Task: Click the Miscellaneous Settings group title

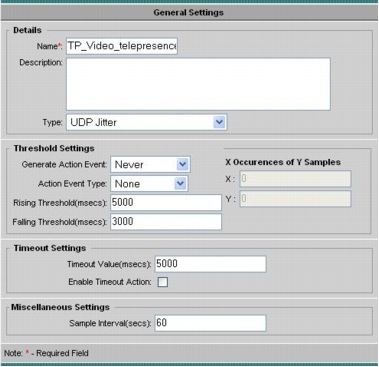Action: click(x=60, y=307)
